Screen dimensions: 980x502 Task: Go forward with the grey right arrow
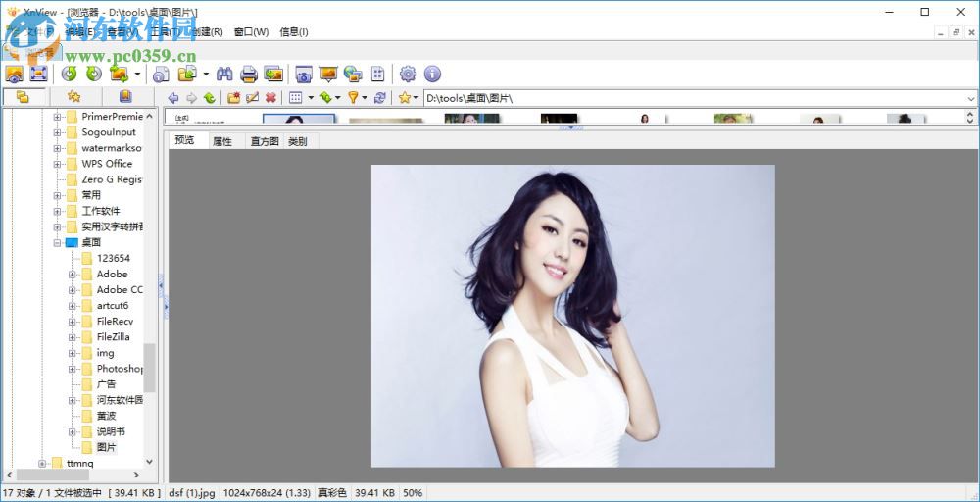coord(191,97)
